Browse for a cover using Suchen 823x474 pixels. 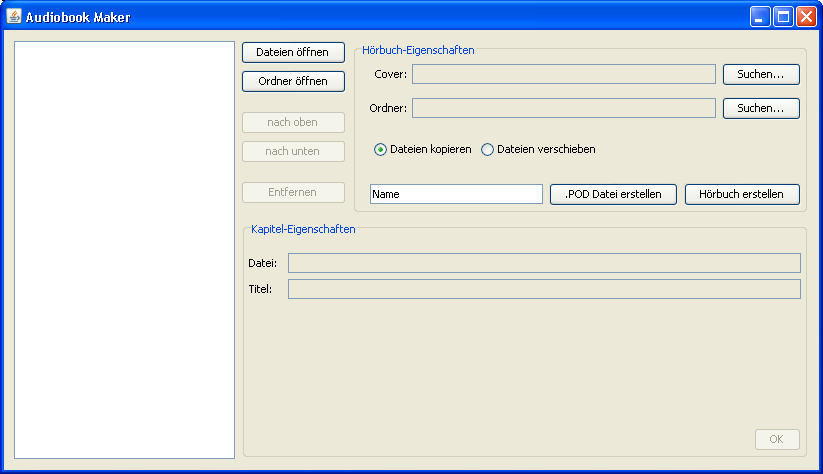tap(761, 74)
